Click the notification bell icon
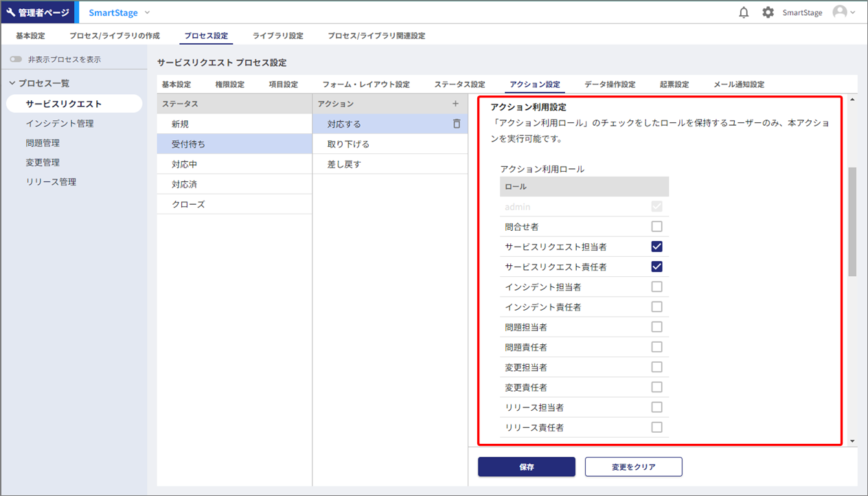Screen dimensions: 868x496 (744, 12)
